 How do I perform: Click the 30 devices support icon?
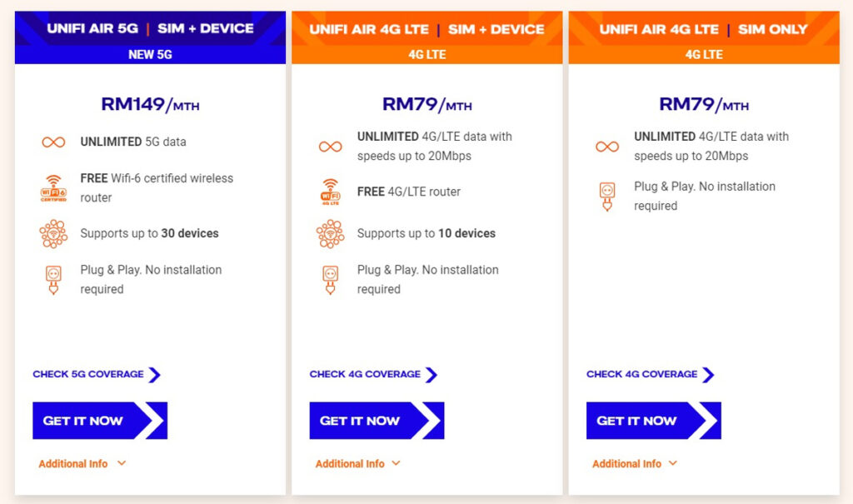coord(53,233)
